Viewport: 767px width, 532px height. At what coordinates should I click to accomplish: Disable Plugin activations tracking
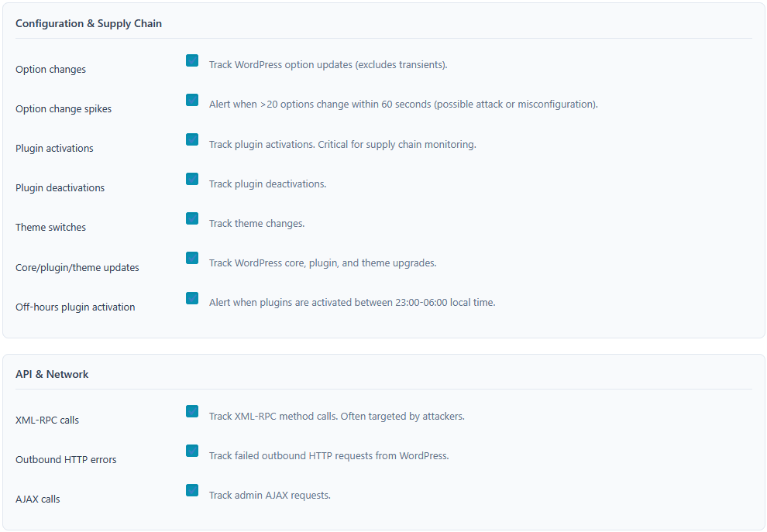191,139
